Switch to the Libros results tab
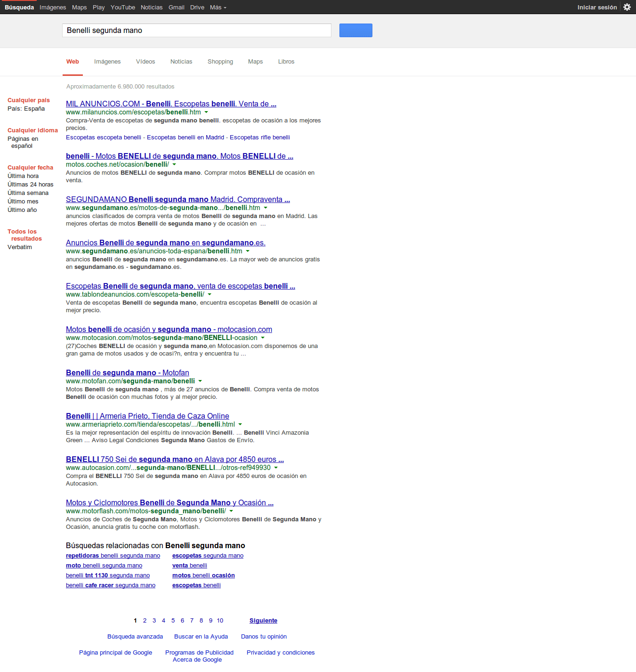This screenshot has height=672, width=636. (x=286, y=62)
